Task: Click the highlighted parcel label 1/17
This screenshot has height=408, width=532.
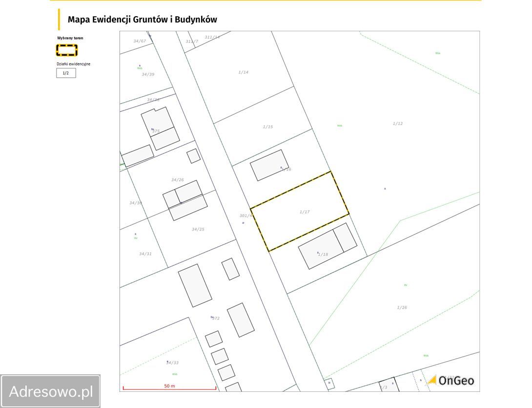Action: point(305,212)
